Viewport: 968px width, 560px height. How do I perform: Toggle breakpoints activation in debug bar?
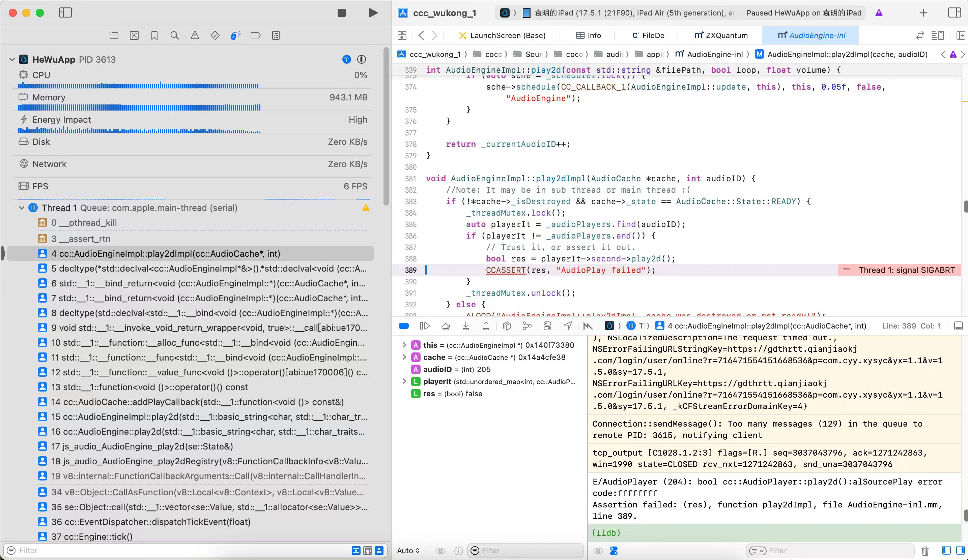pyautogui.click(x=404, y=326)
